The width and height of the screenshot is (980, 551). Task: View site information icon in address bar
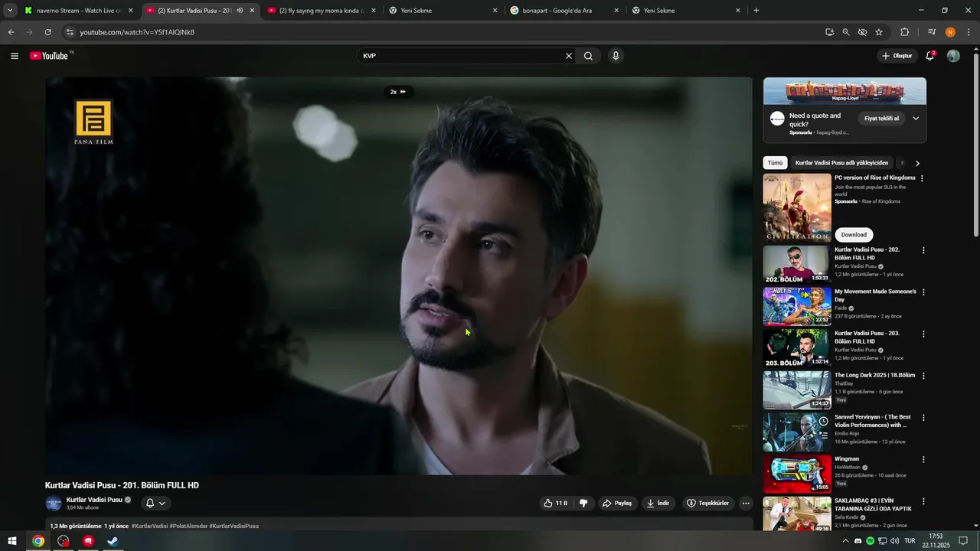70,32
